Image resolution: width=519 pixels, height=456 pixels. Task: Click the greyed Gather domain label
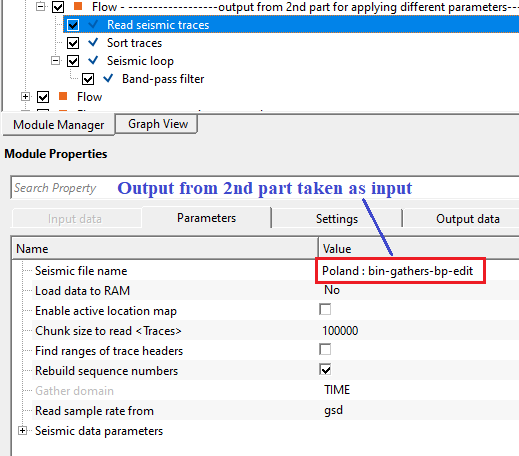pos(74,391)
